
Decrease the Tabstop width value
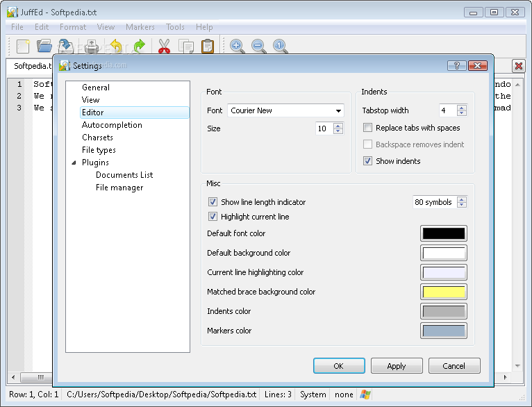click(x=461, y=113)
